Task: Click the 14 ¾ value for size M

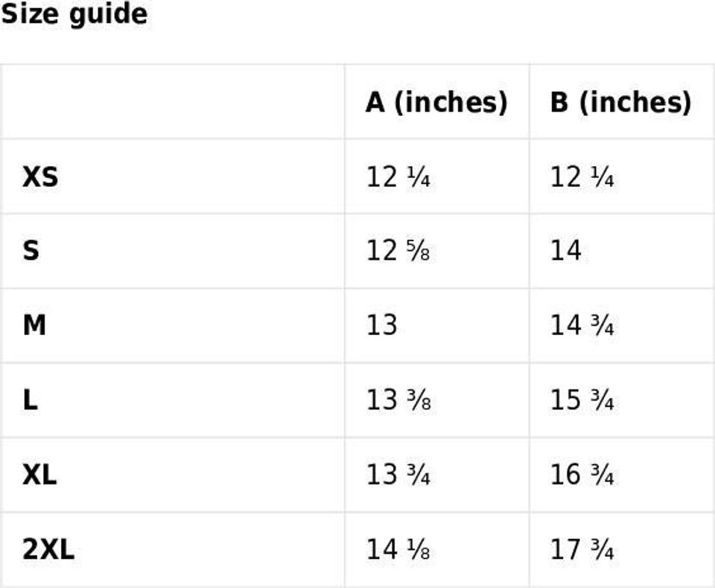Action: point(582,326)
